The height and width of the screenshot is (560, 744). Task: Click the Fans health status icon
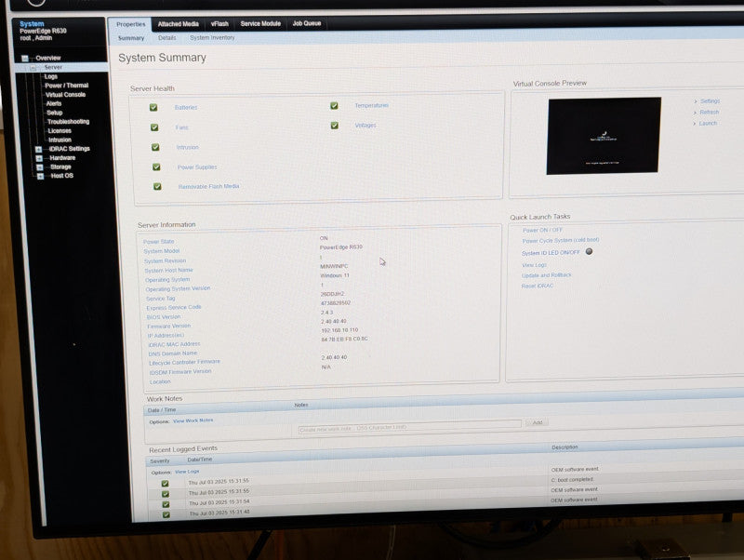(x=154, y=127)
